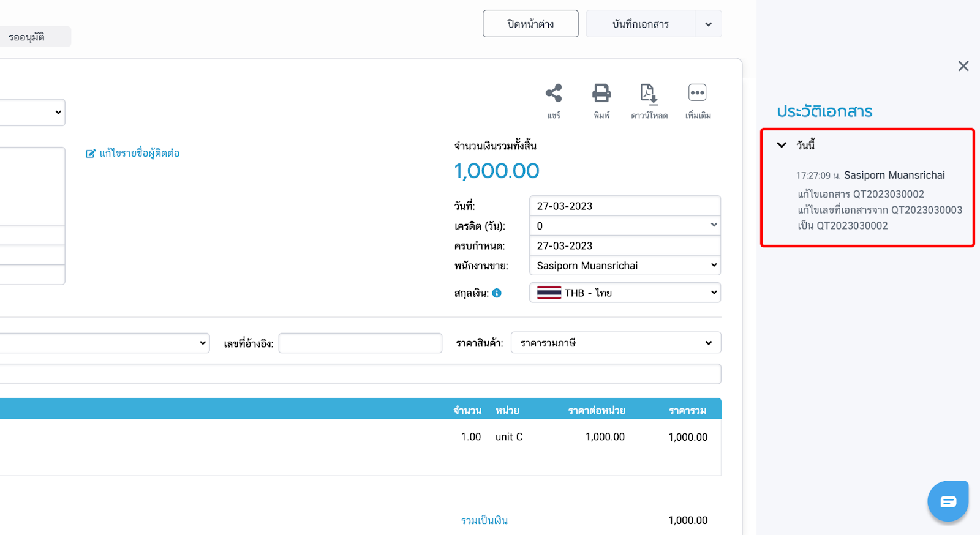Collapse the วันนี้ history section
980x535 pixels.
coord(782,145)
